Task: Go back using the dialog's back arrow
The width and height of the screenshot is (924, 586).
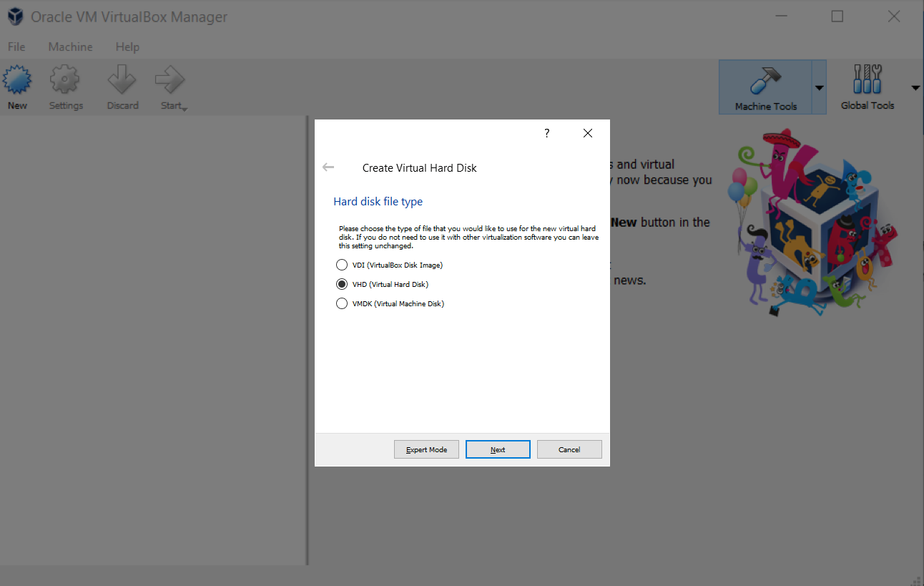Action: point(328,167)
